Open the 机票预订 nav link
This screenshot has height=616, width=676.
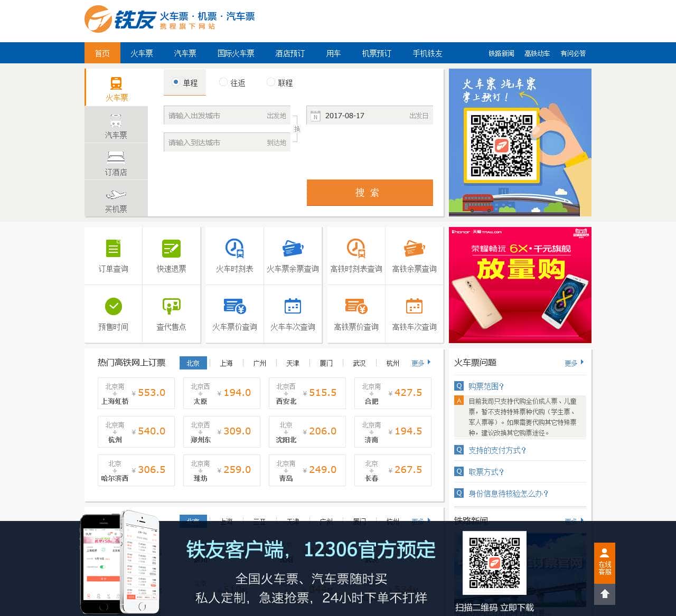[x=377, y=53]
